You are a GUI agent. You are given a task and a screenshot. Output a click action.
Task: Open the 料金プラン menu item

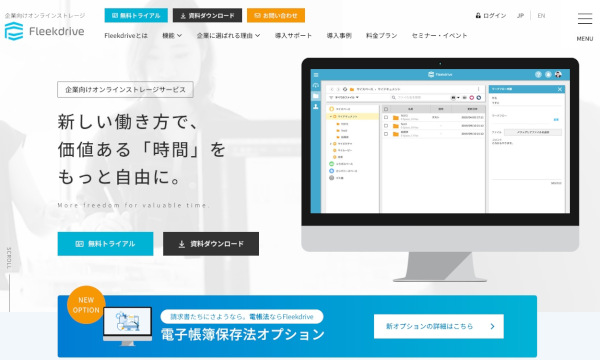(x=382, y=36)
